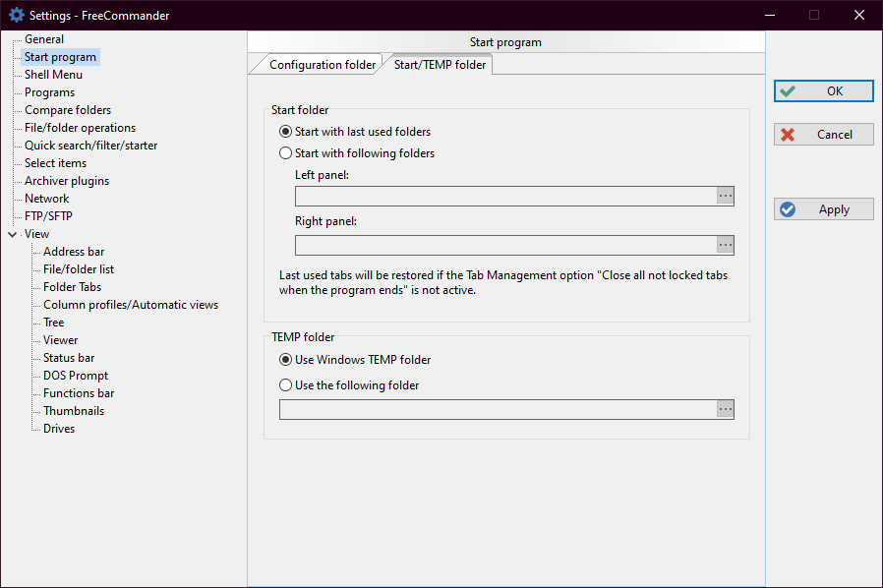Select the FTP/SFTP settings category
Image resolution: width=883 pixels, height=588 pixels.
coord(48,216)
